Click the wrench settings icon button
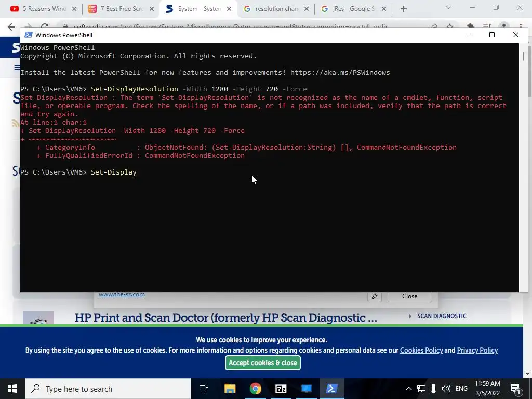Screen dimensions: 532x399 [375, 296]
